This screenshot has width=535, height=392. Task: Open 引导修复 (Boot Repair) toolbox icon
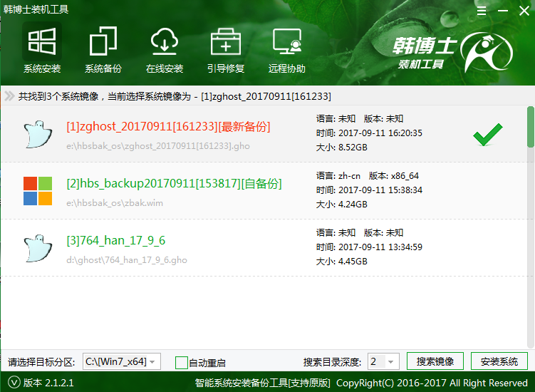[225, 49]
